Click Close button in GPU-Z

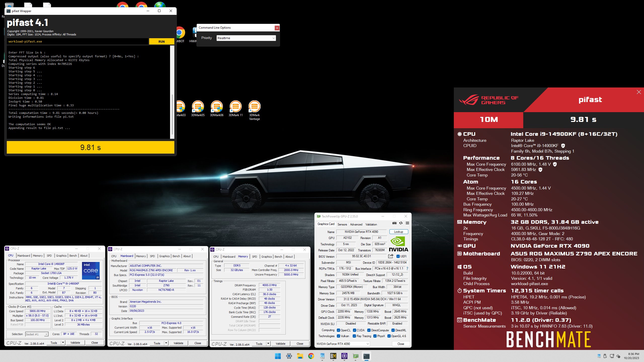(401, 344)
